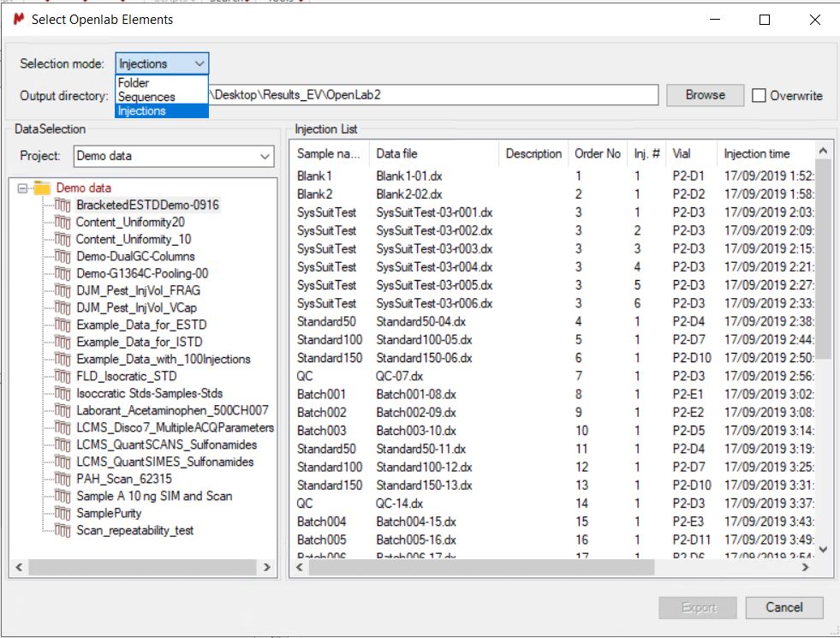840x638 pixels.
Task: Select the QC-14.dx data file
Action: tap(400, 504)
